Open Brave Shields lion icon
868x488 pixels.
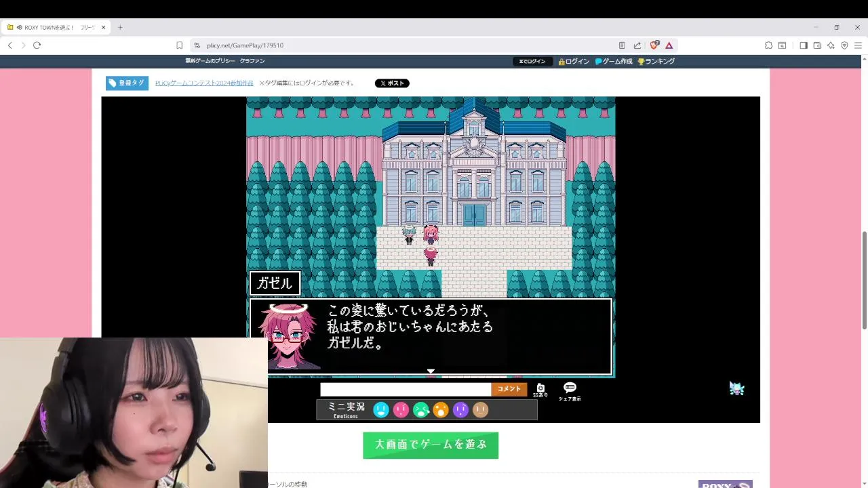[654, 45]
